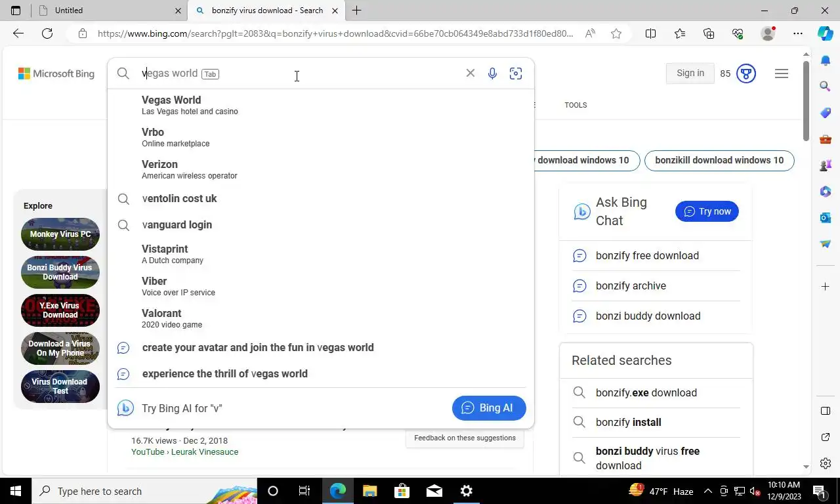Viewport: 840px width, 504px height.
Task: Select 'create your avatar' chat suggestion
Action: click(320, 347)
